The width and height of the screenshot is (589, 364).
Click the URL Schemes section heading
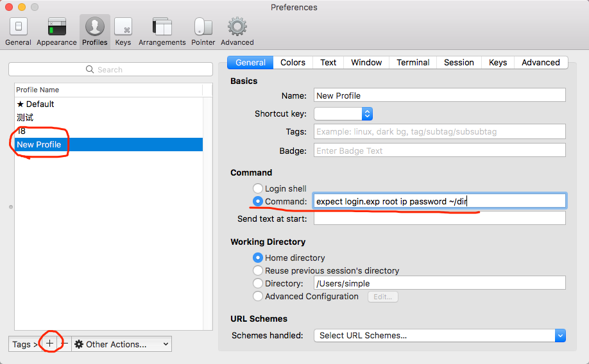259,318
